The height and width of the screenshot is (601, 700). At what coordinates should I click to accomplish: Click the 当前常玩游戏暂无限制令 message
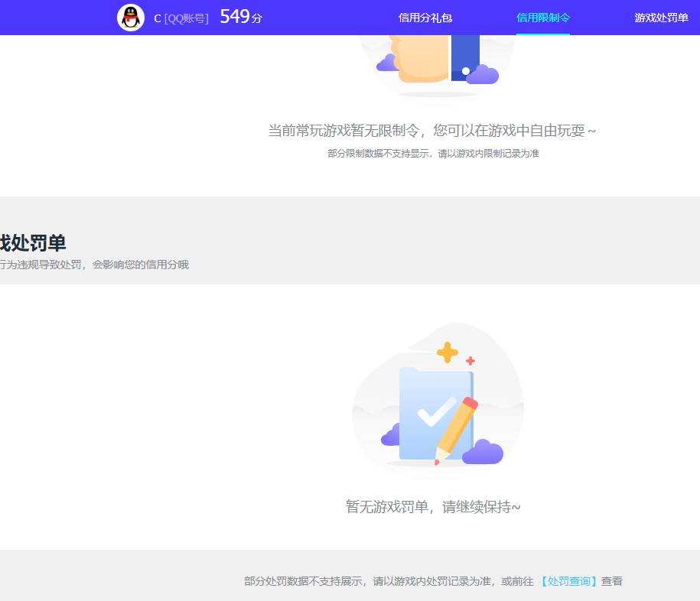[x=431, y=131]
